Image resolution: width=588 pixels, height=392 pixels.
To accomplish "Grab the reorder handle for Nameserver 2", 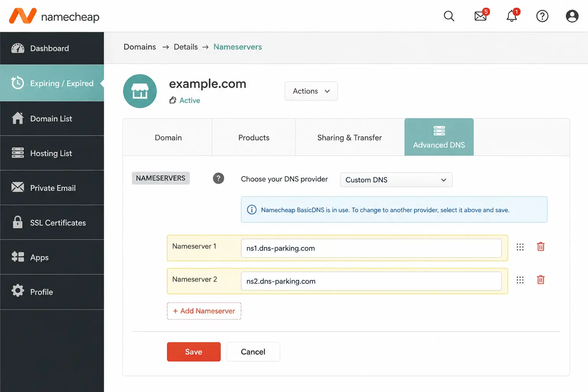I will 520,280.
